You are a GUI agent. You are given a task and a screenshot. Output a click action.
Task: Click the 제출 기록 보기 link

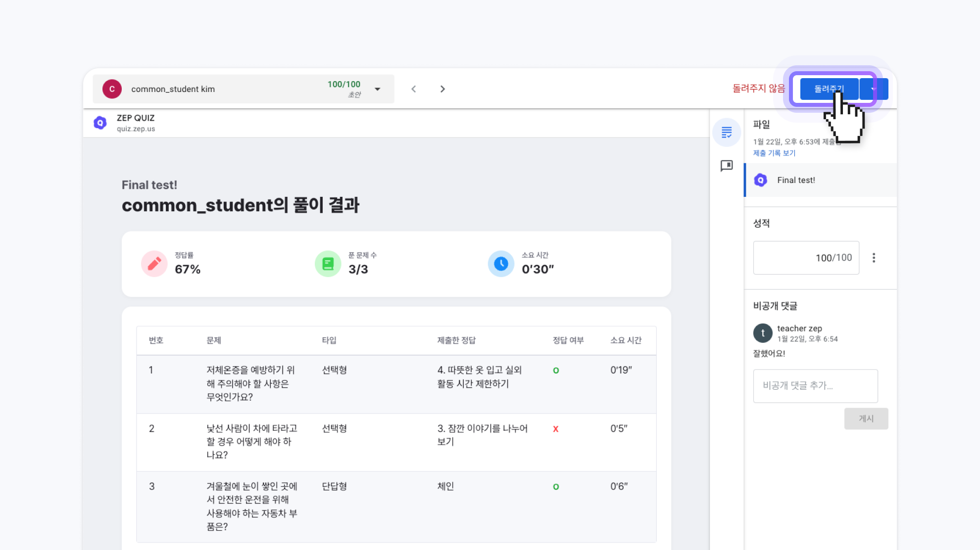pyautogui.click(x=774, y=153)
